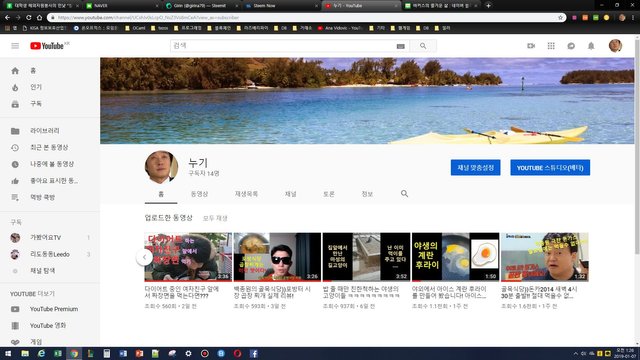Click the upload video camera icon
The width and height of the screenshot is (640, 360).
[x=531, y=46]
